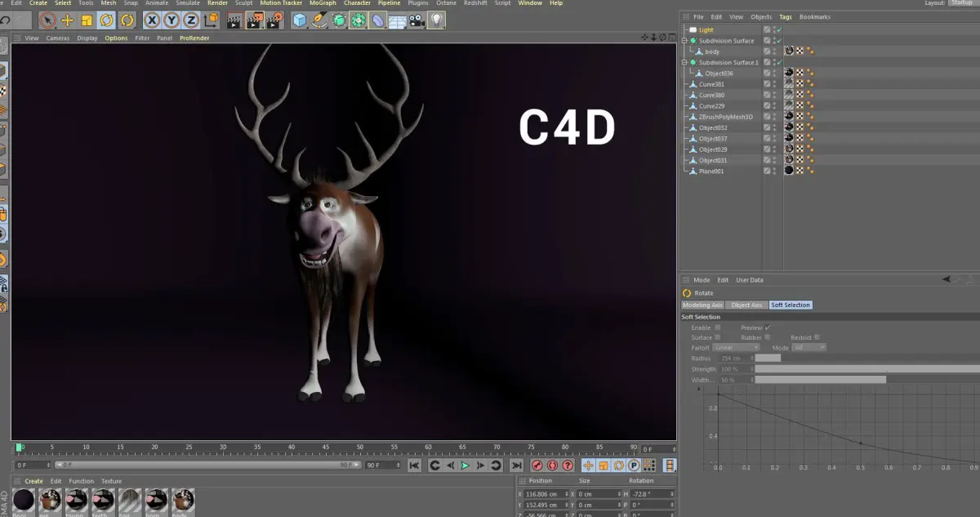Image resolution: width=980 pixels, height=517 pixels.
Task: Select the Move tool
Action: tap(67, 20)
